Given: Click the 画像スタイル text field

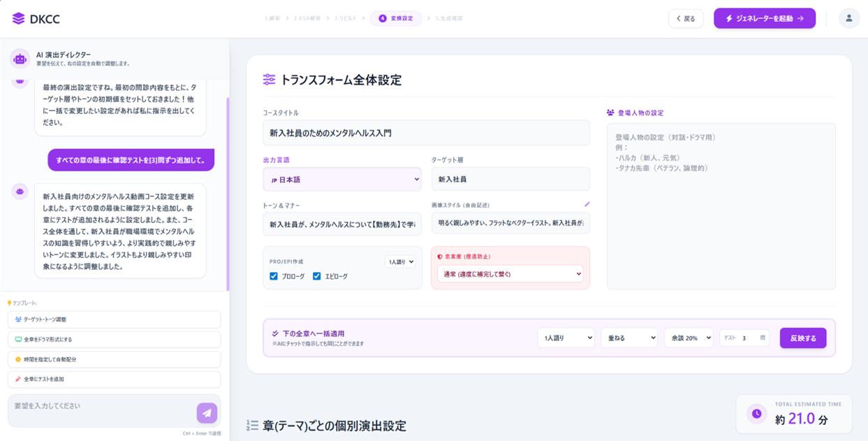Looking at the screenshot, I should [x=510, y=223].
